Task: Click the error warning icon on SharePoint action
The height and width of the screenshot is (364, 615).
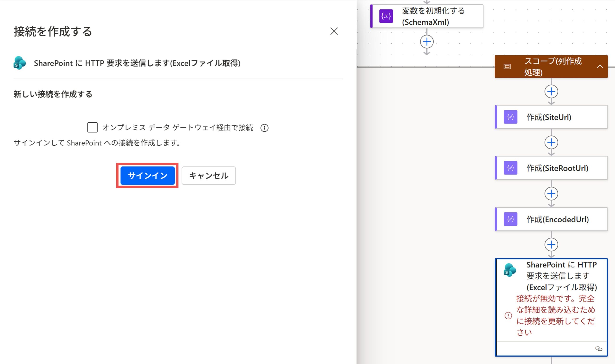Action: [x=508, y=315]
